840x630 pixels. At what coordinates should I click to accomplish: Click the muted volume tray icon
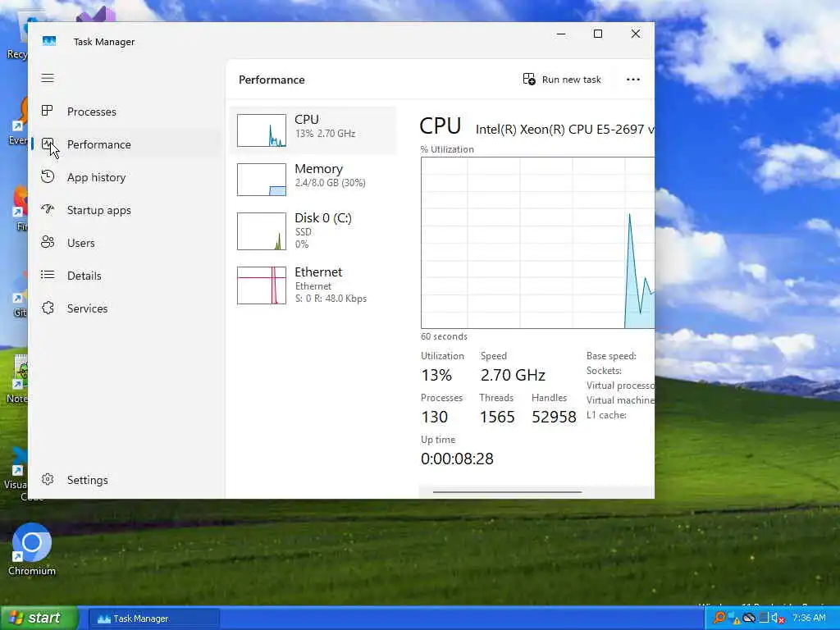tap(778, 619)
